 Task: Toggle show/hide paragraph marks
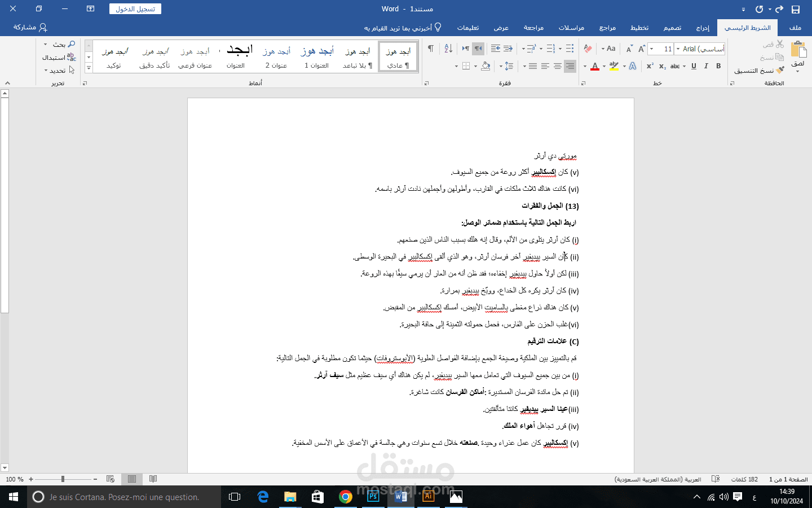tap(431, 49)
